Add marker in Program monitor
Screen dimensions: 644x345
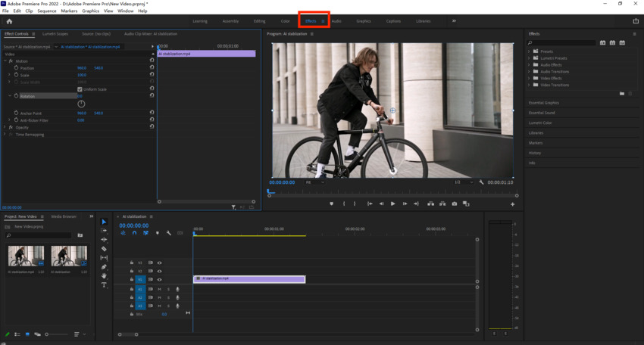pyautogui.click(x=331, y=204)
